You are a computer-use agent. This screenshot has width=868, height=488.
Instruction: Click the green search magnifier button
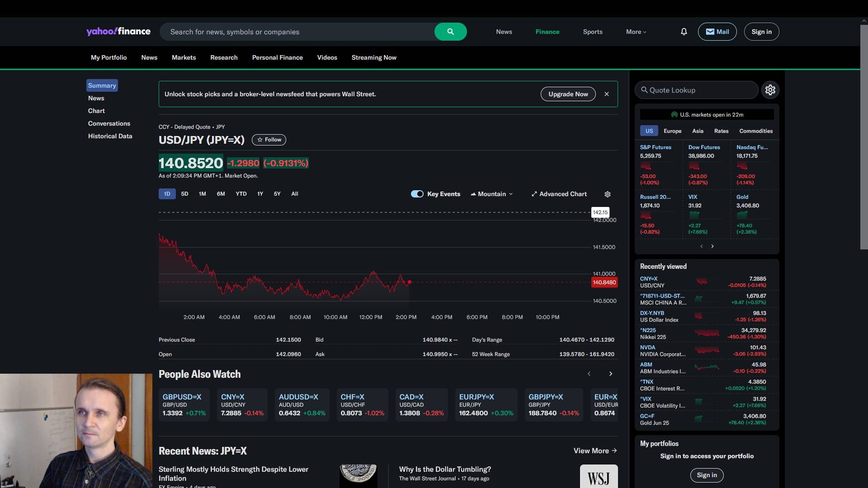tap(450, 32)
